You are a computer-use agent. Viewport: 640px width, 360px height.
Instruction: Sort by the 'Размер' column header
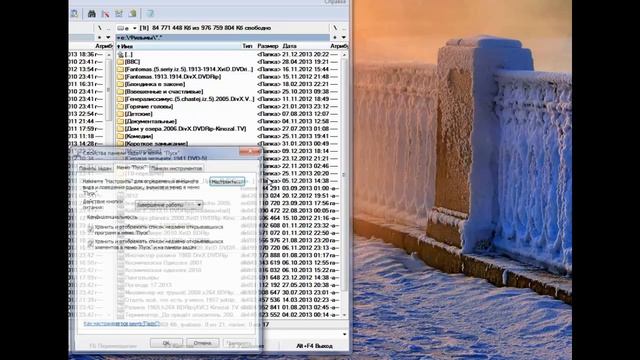(x=268, y=46)
